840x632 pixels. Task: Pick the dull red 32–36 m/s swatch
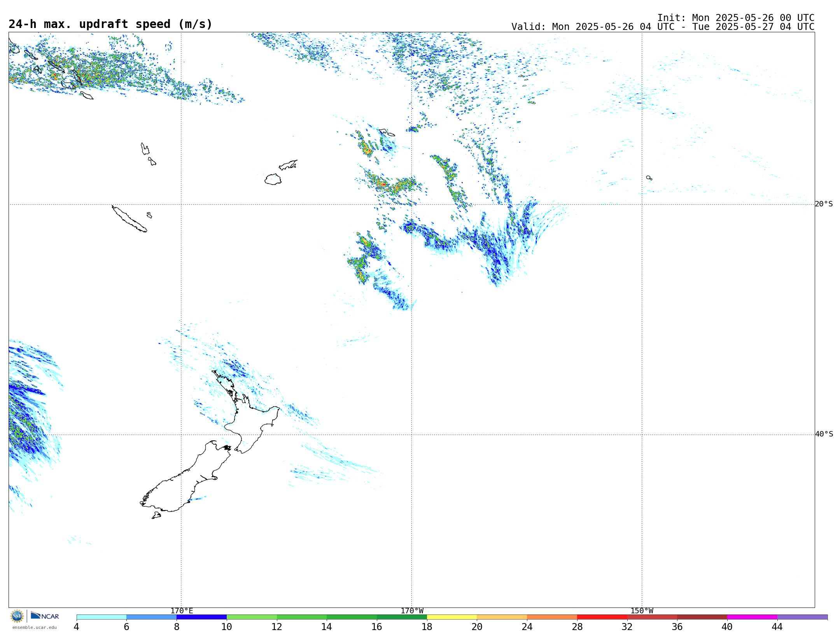pos(652,617)
